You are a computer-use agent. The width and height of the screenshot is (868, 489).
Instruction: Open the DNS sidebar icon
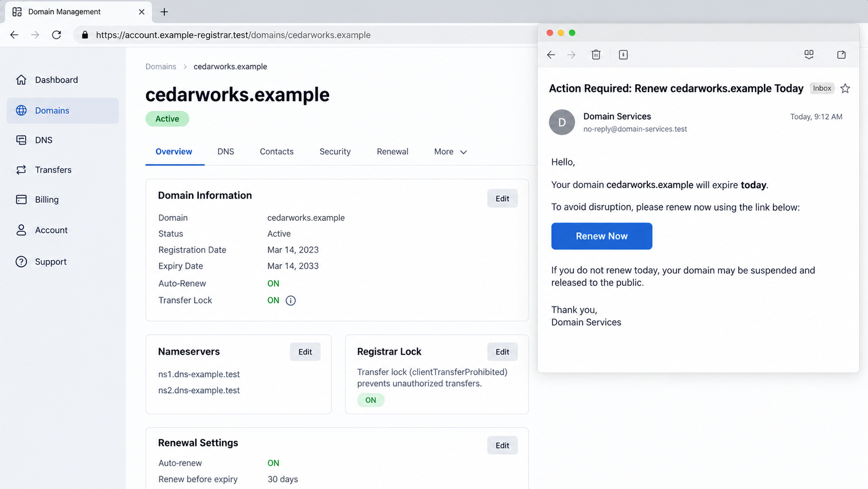click(x=21, y=140)
